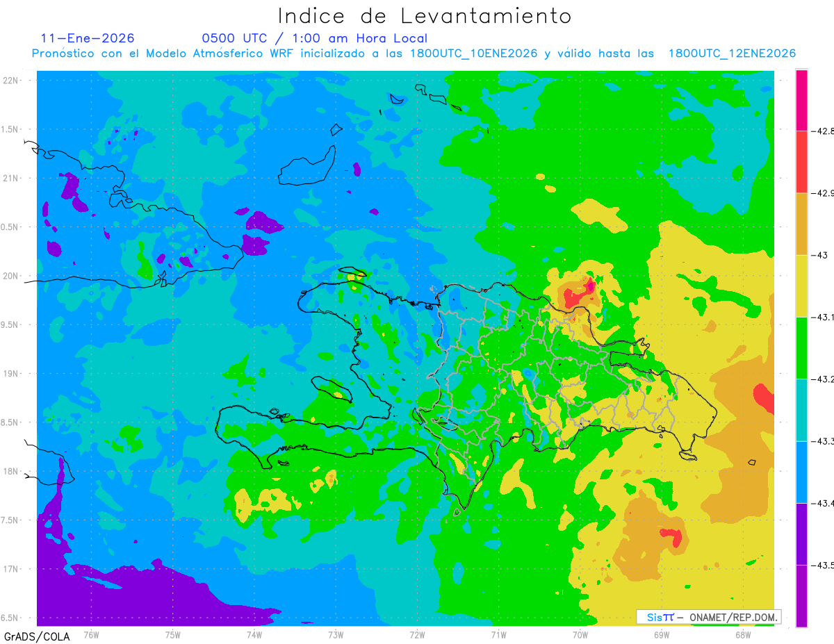Select the yellow legend swatch below -43
834x644 pixels.
801,286
